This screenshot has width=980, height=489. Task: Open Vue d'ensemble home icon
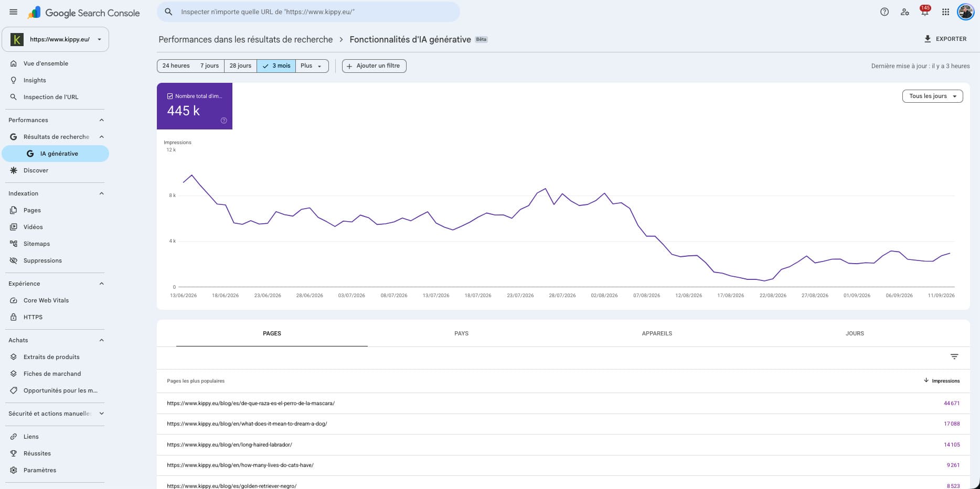tap(14, 63)
